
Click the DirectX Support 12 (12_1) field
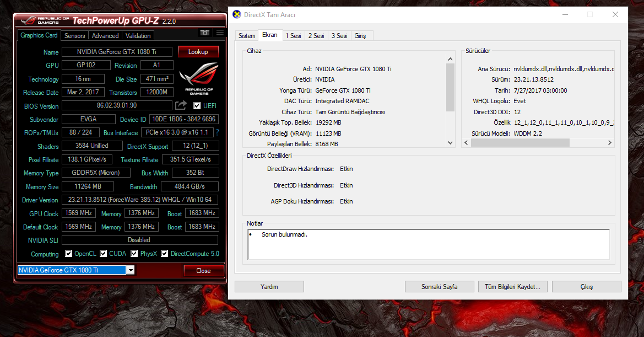coord(195,146)
